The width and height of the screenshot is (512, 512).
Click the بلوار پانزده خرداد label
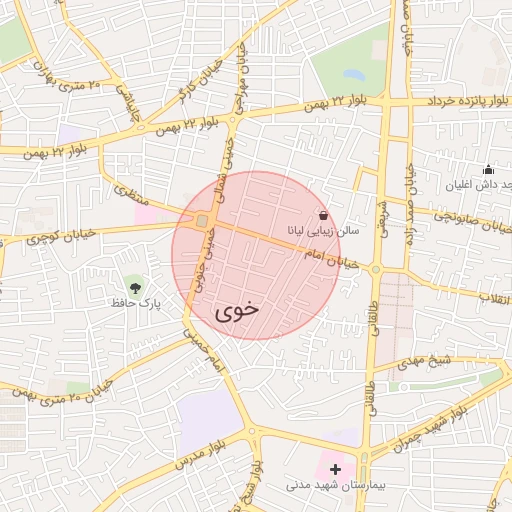coord(469,101)
